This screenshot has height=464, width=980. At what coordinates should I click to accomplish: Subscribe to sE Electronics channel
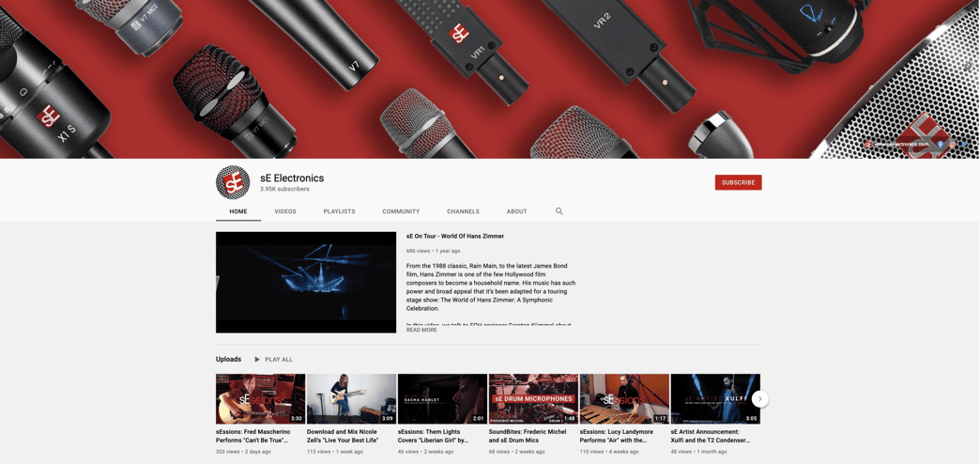738,182
